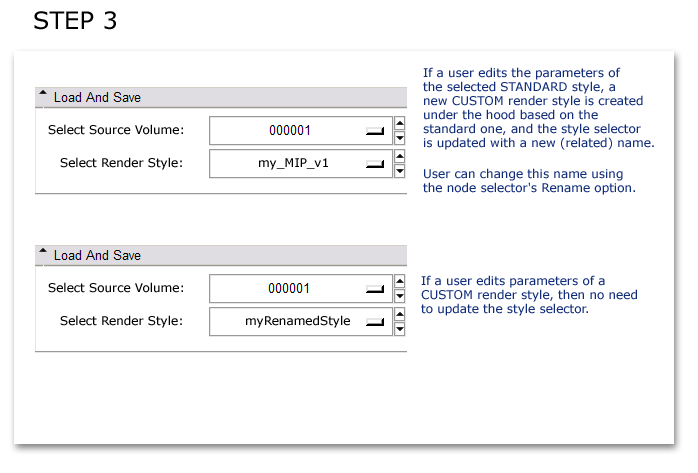This screenshot has height=473, width=698.
Task: Open Source Volume 000001 dropdown above myRenamedStyle
Action: [300, 288]
